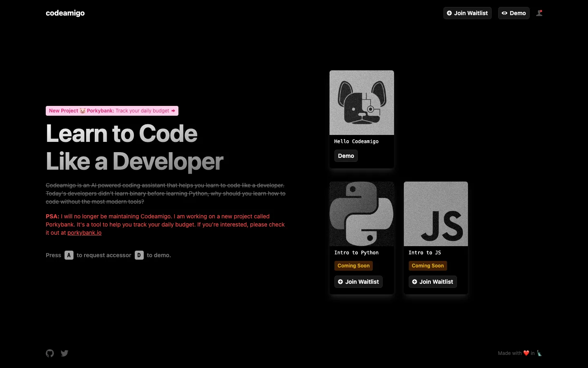Click the Statue of Liberty emoji

pyautogui.click(x=539, y=353)
